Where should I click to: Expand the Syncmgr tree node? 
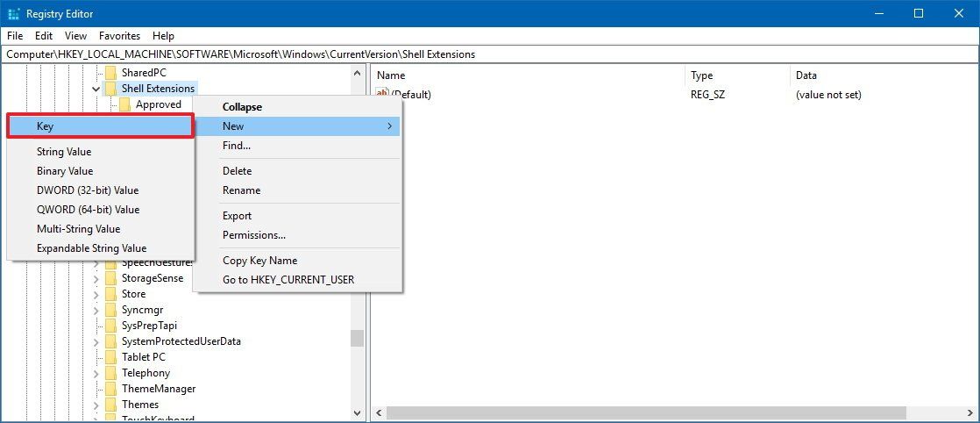click(96, 310)
